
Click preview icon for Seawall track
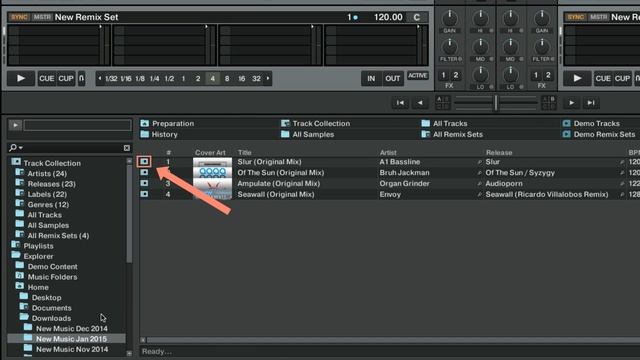[144, 194]
